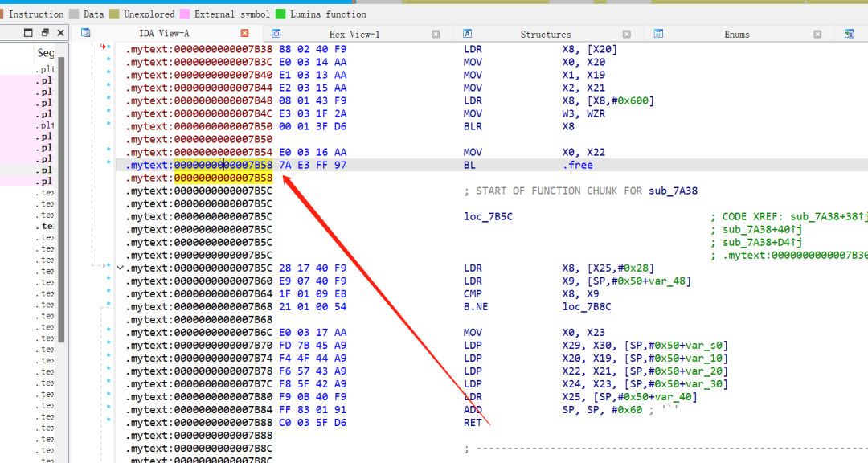Click the partially visible tab icon after Enums
The image size is (868, 463).
click(x=850, y=34)
